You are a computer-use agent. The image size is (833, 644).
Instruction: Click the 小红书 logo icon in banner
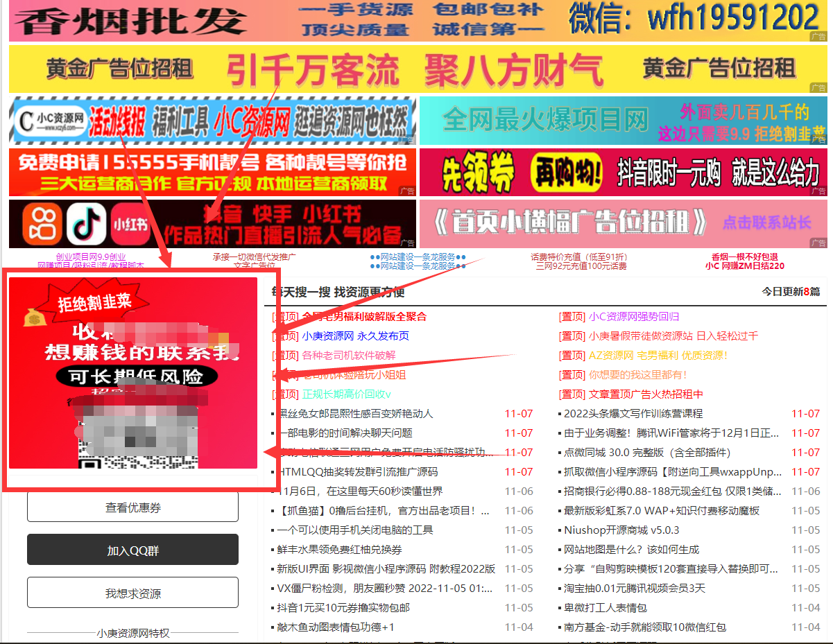tap(130, 224)
